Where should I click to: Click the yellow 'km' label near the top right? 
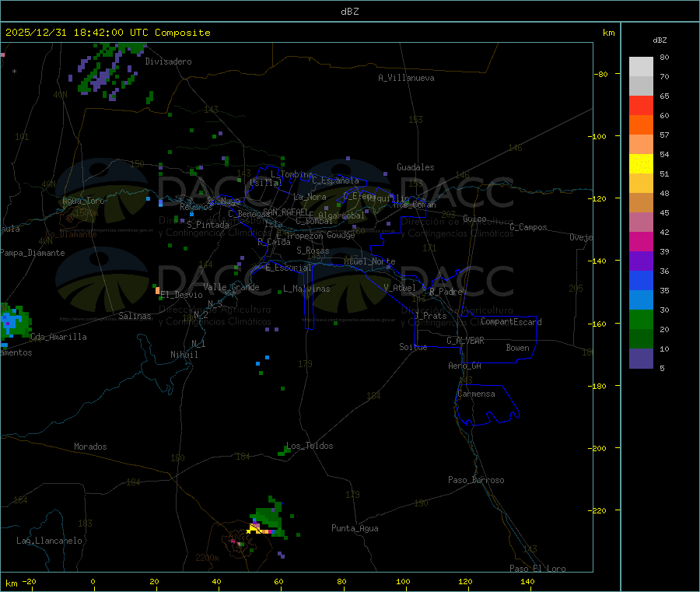click(x=608, y=33)
